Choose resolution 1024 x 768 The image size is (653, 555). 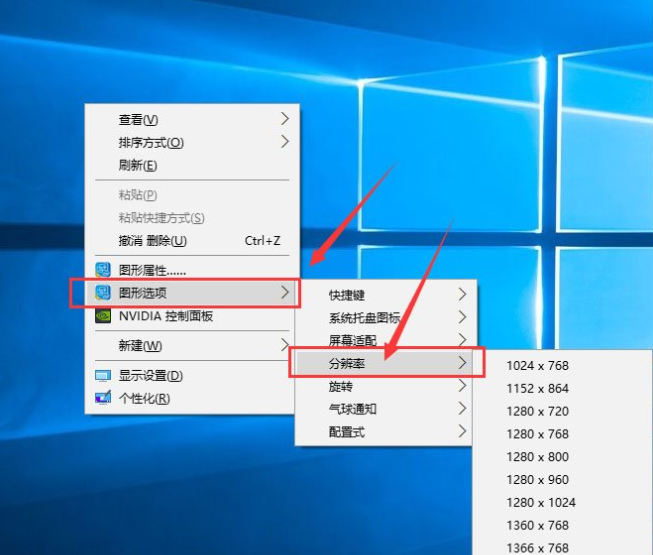[x=563, y=366]
